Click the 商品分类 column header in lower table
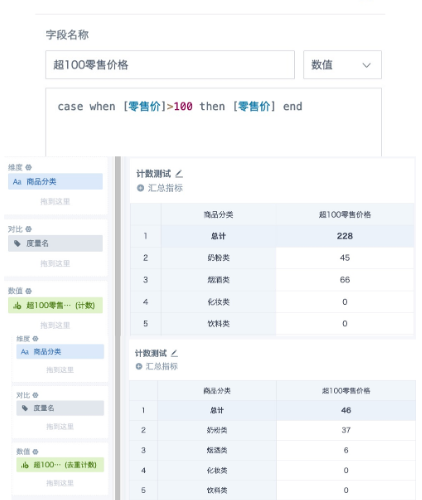 [217, 390]
